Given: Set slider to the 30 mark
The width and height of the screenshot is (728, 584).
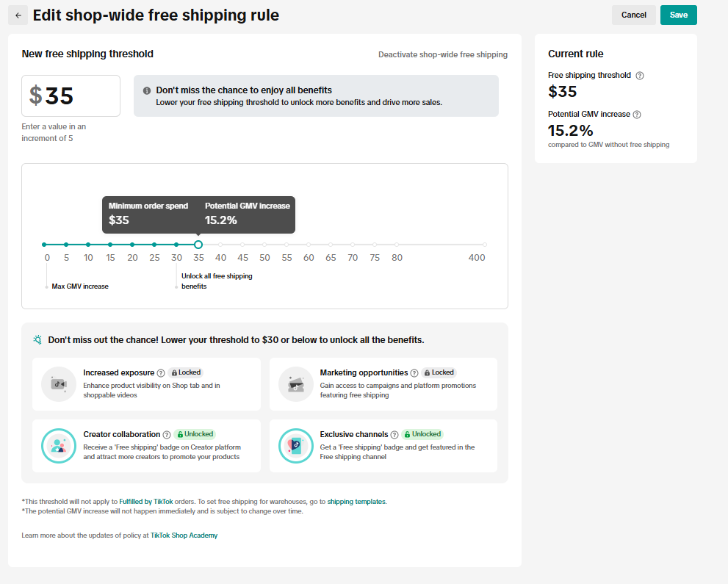Looking at the screenshot, I should coord(176,245).
